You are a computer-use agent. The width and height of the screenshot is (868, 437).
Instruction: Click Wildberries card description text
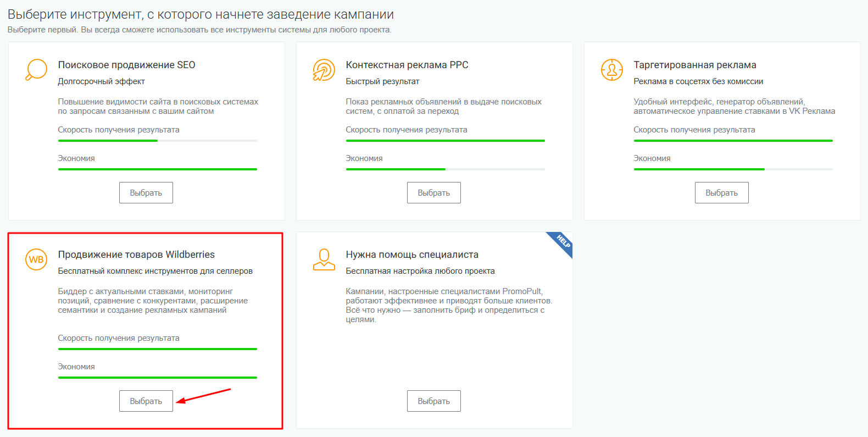click(153, 301)
